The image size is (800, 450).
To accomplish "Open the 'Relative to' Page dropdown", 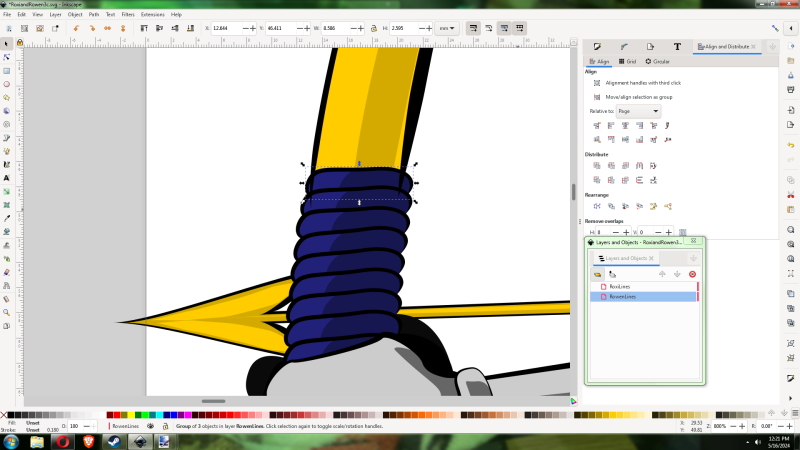I will [639, 111].
